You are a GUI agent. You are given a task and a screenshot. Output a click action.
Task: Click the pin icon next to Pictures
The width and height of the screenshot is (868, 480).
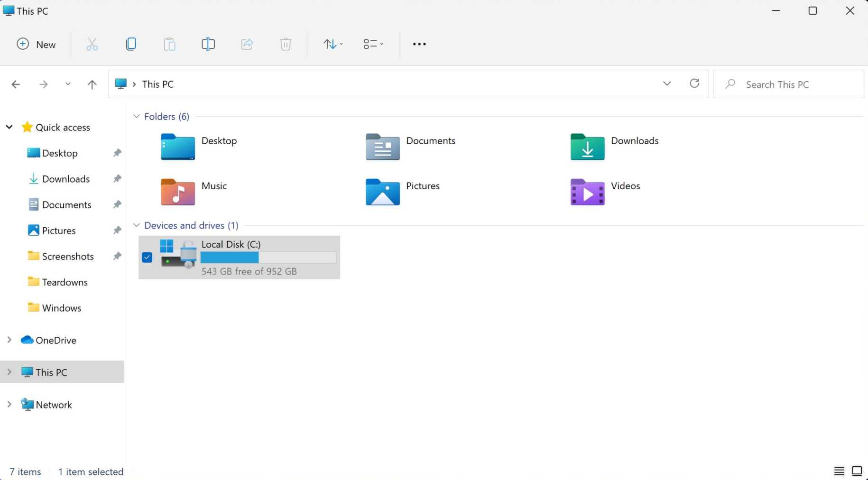[117, 230]
